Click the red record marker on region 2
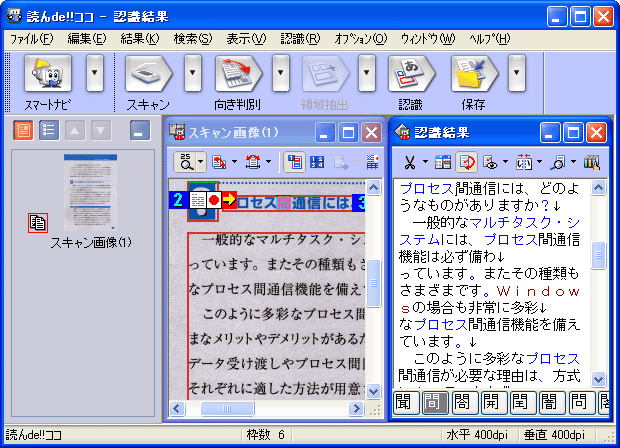The height and width of the screenshot is (448, 620). (x=214, y=200)
